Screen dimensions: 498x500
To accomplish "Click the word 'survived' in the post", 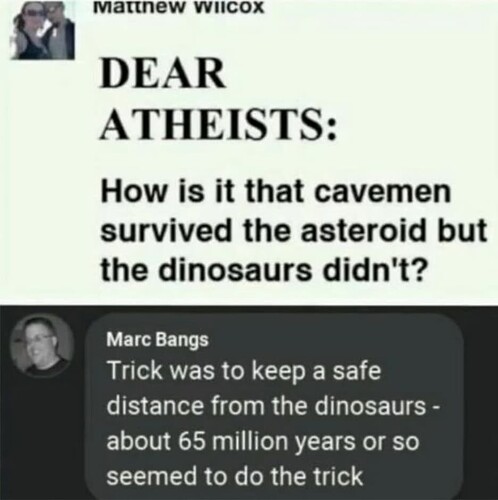I will click(x=166, y=230).
